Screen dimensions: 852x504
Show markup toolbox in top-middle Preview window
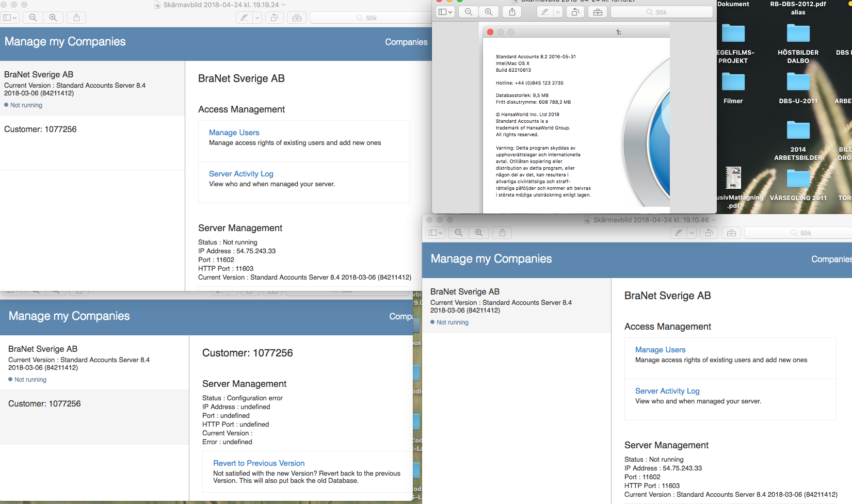pos(598,12)
